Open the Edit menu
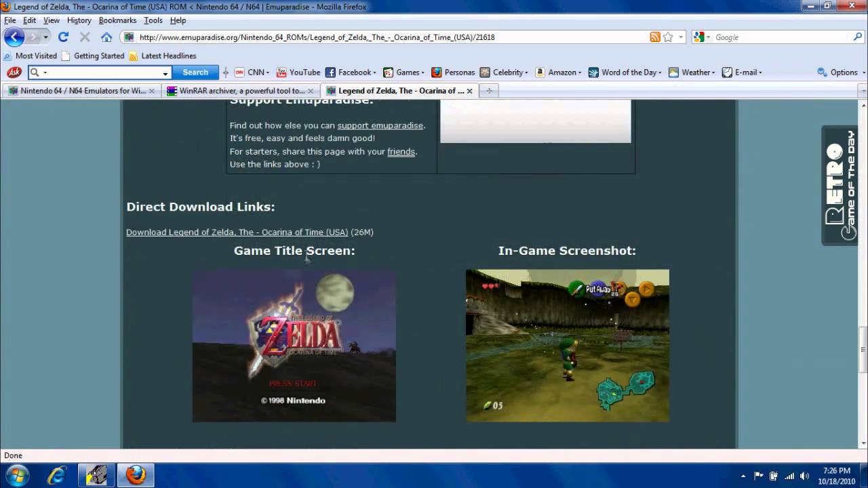 tap(30, 20)
